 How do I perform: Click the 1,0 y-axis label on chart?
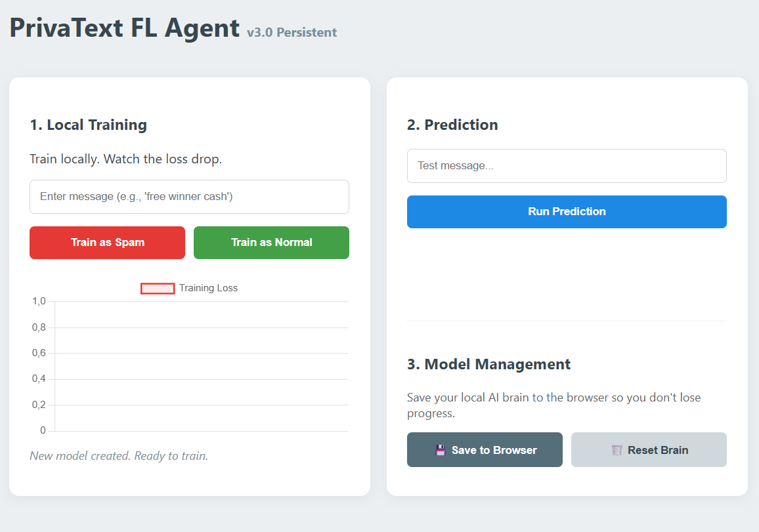pos(39,301)
